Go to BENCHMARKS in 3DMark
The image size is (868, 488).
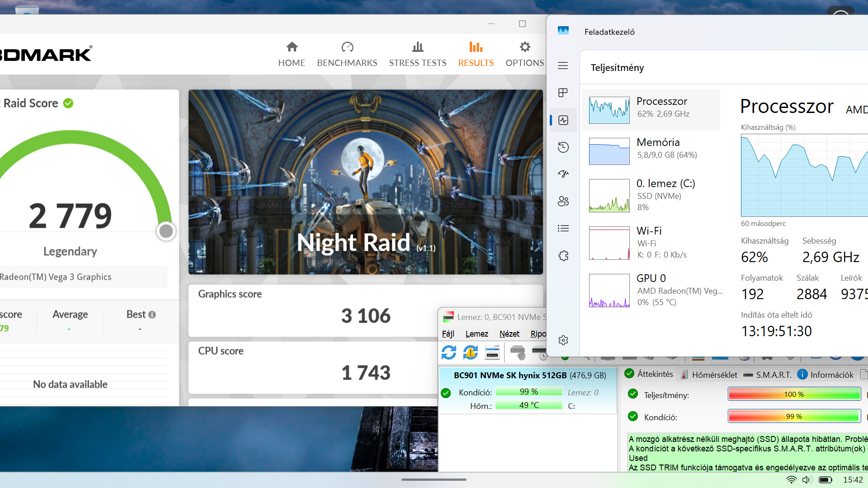(x=347, y=54)
